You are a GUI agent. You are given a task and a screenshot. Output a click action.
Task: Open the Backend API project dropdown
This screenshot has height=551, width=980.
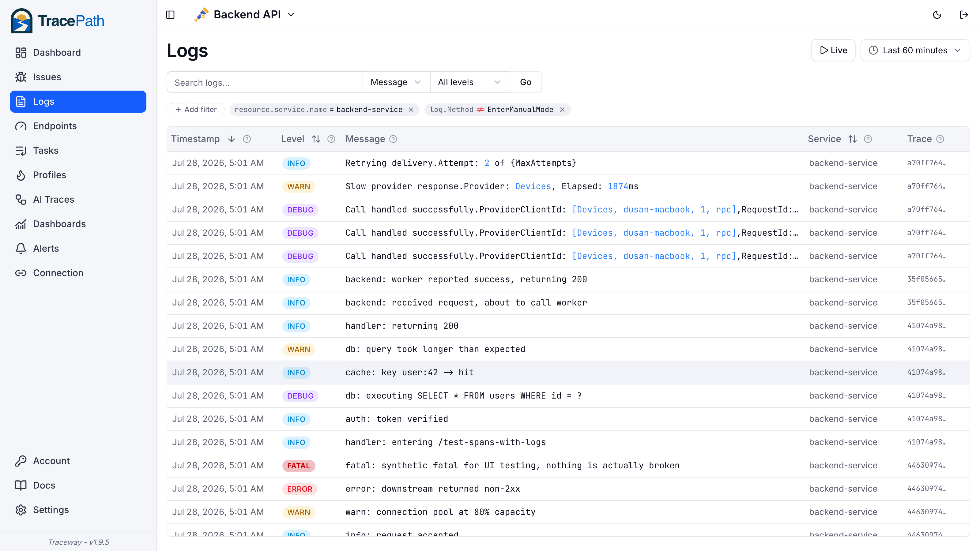(245, 14)
